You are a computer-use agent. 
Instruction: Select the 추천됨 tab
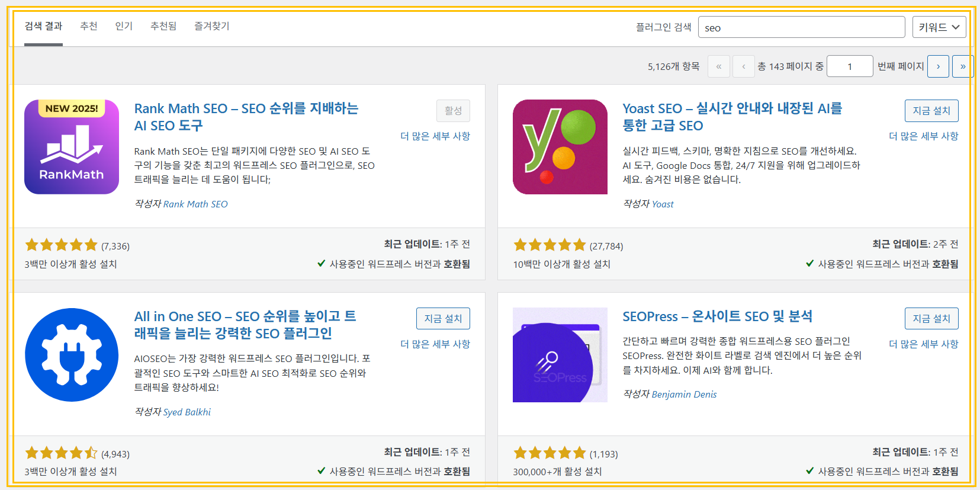pyautogui.click(x=163, y=26)
